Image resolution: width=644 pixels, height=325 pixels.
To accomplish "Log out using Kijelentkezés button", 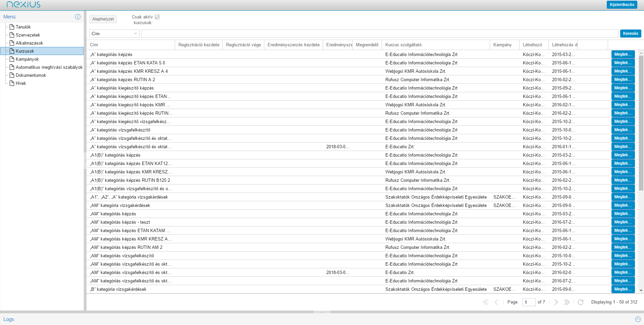I will tap(622, 5).
